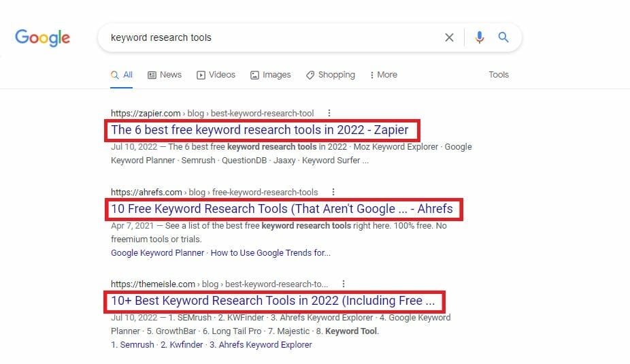630x364 pixels.
Task: Switch to the Shopping tab
Action: pos(330,75)
